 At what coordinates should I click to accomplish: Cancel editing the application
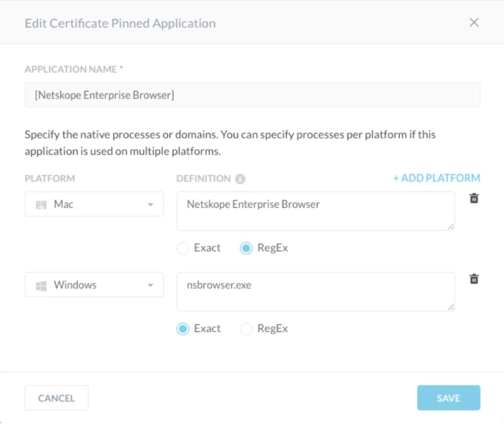[x=57, y=398]
